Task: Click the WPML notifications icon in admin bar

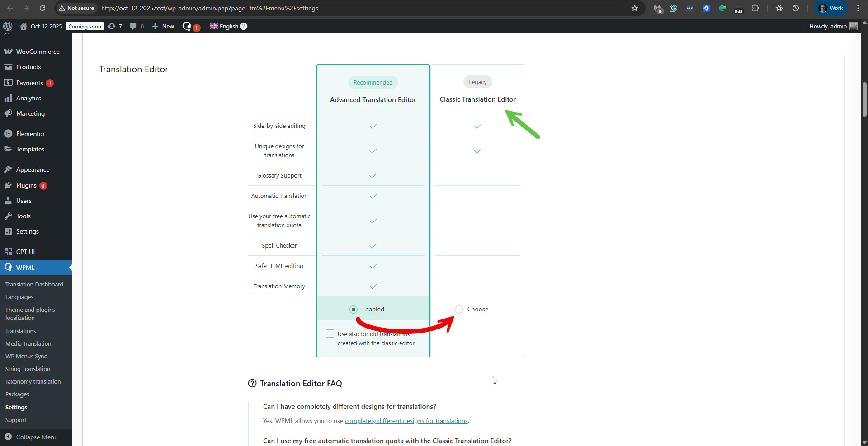Action: click(x=190, y=26)
